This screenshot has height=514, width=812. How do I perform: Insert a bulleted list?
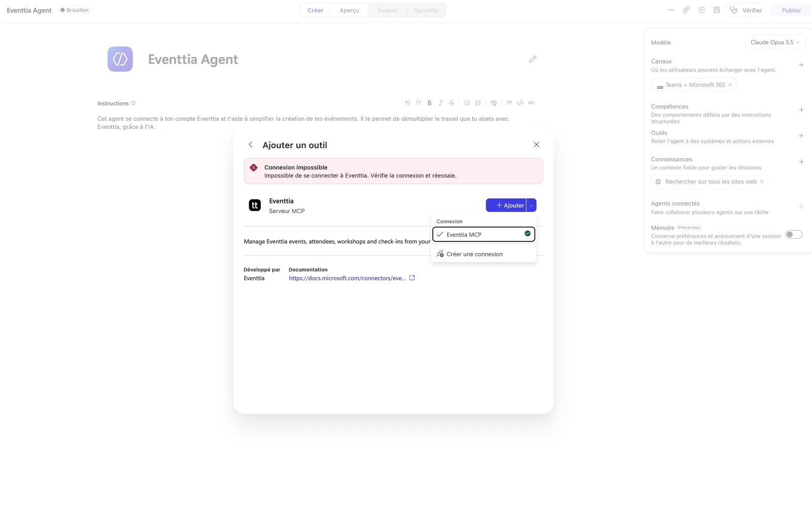(467, 102)
